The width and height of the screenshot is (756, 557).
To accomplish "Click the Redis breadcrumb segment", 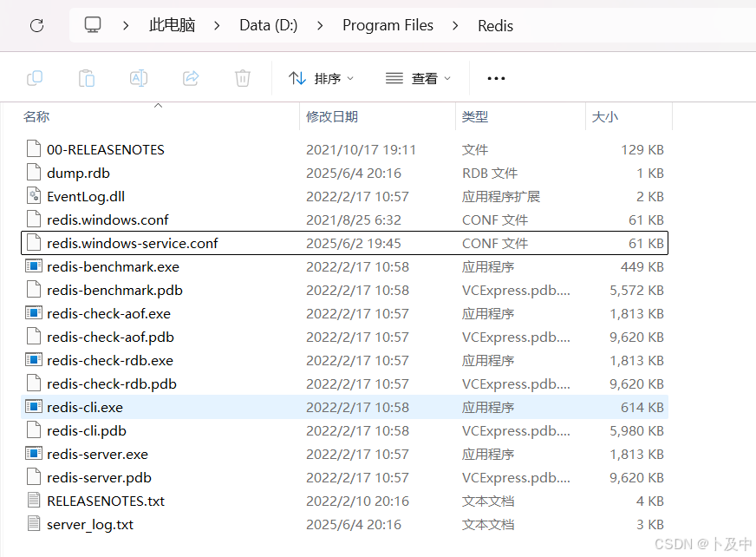I will pyautogui.click(x=495, y=25).
